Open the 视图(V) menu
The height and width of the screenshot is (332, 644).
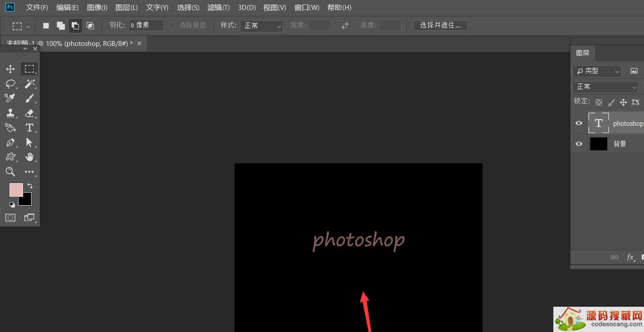click(x=275, y=8)
